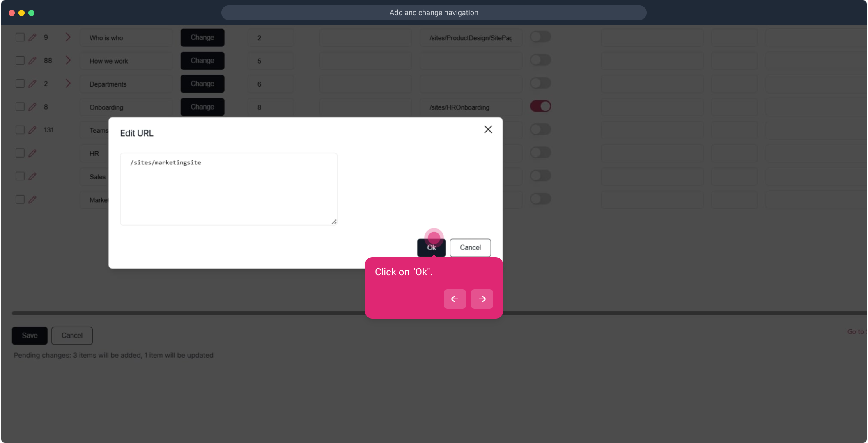Click the order field showing 8
The width and height of the screenshot is (868, 443).
point(271,107)
